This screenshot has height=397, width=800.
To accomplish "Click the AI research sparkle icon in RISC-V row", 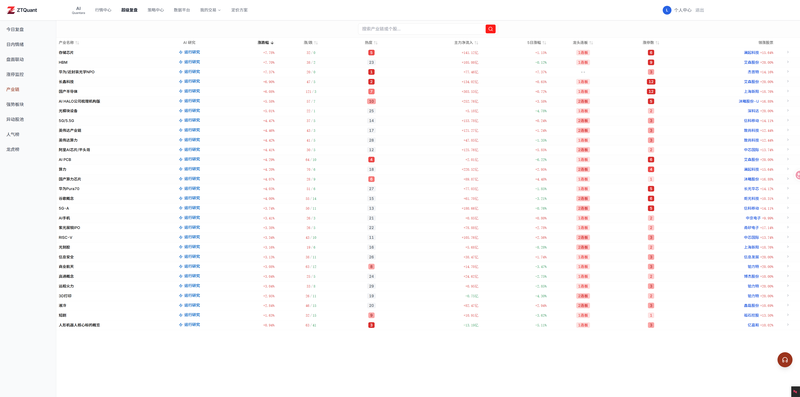I will point(181,237).
